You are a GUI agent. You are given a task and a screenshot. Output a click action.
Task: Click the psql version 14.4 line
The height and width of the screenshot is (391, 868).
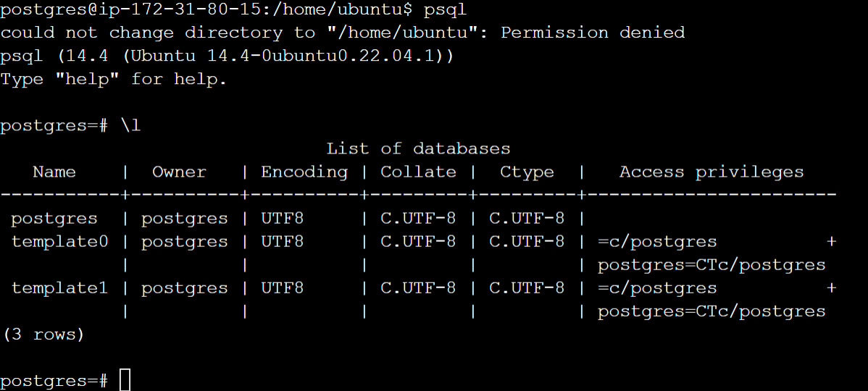227,56
